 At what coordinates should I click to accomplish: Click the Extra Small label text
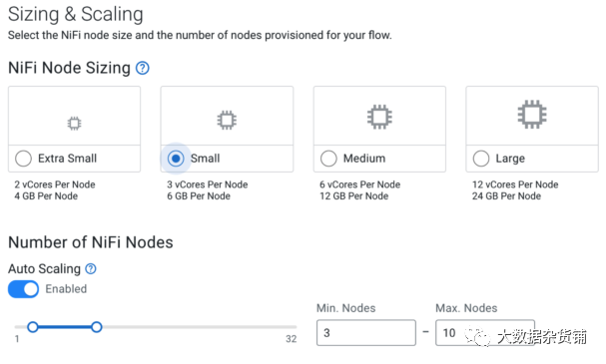pyautogui.click(x=67, y=159)
